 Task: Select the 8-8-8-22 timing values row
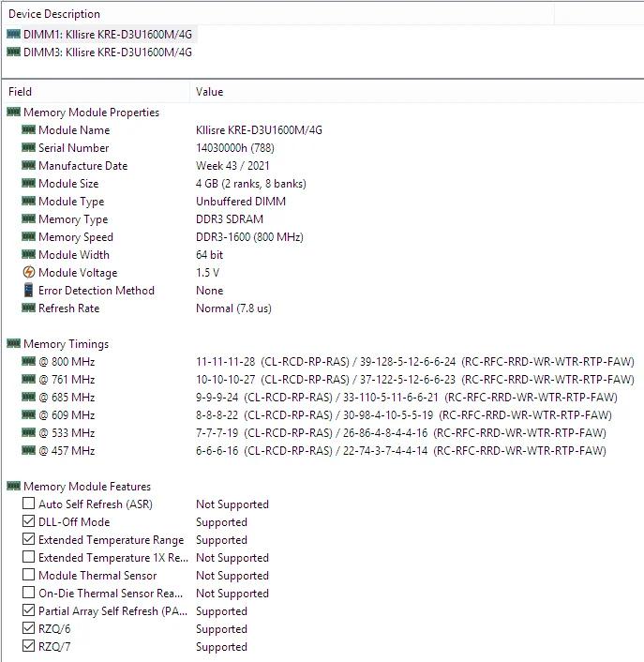[x=404, y=415]
